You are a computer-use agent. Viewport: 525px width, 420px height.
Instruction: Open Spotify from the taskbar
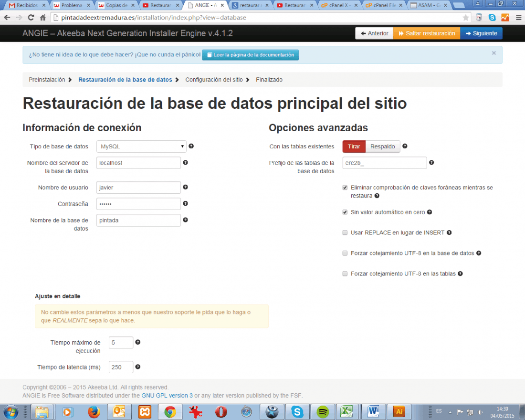point(323,411)
